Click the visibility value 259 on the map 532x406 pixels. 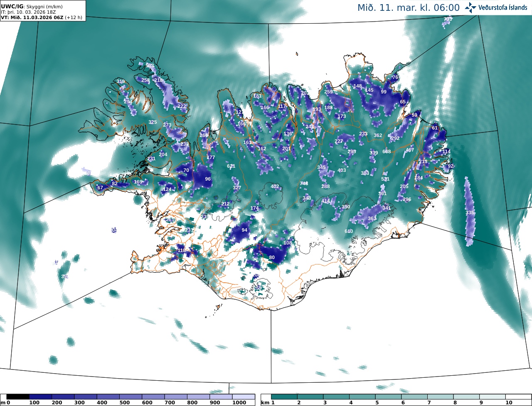328,92
